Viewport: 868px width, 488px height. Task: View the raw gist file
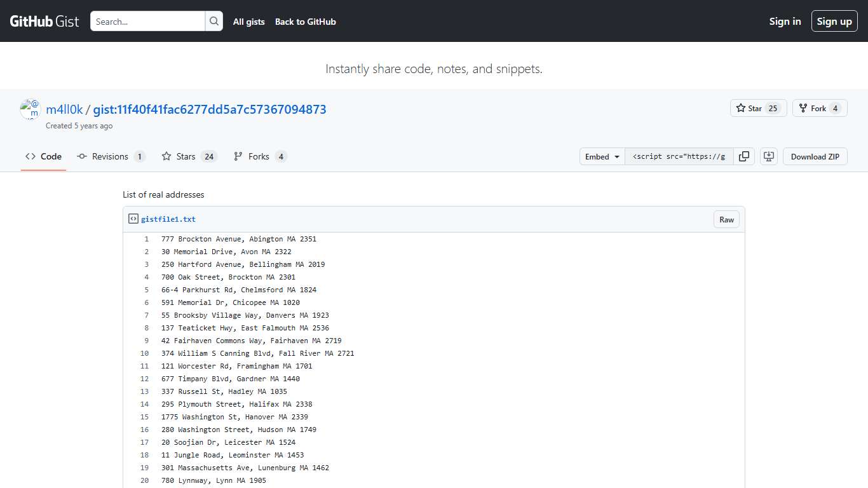coord(726,219)
